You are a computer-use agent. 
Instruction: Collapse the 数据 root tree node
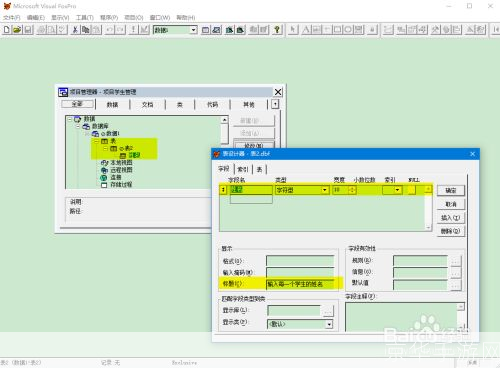coord(70,119)
